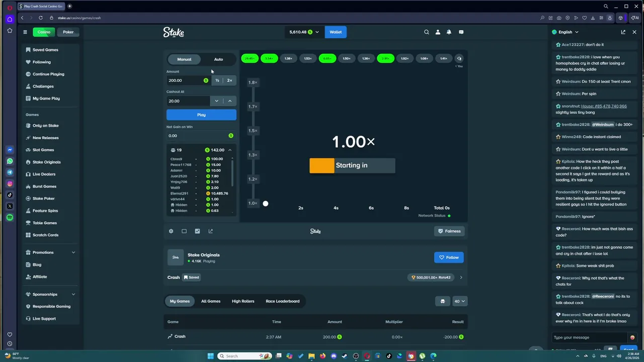Open WhatsApp in Opera sidebar
Screen dimensions: 644x362
(x=10, y=161)
